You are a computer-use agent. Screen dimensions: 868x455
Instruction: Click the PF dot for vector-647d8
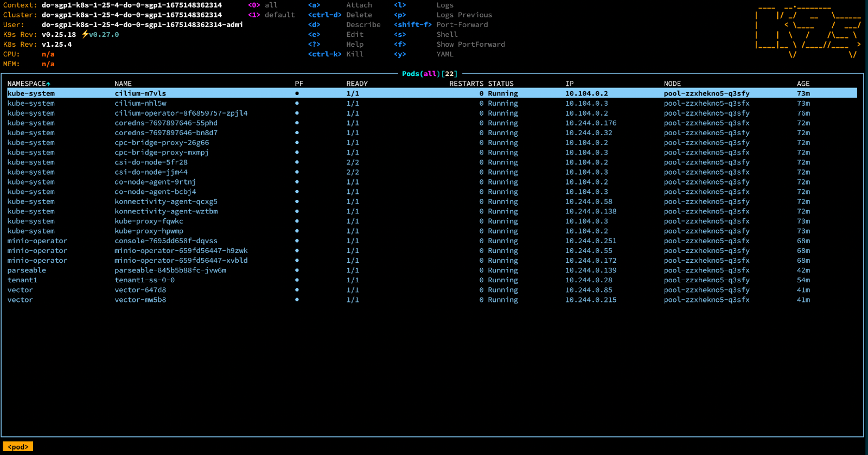tap(297, 290)
